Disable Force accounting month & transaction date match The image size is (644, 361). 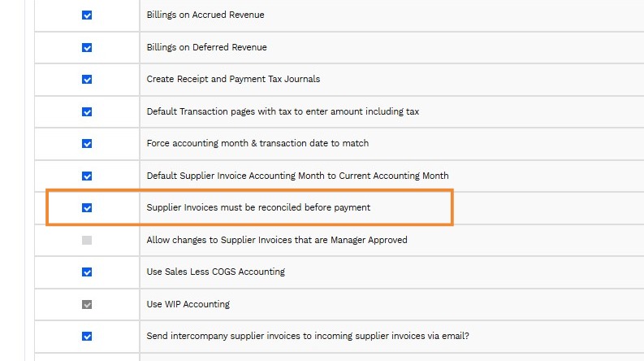point(87,144)
